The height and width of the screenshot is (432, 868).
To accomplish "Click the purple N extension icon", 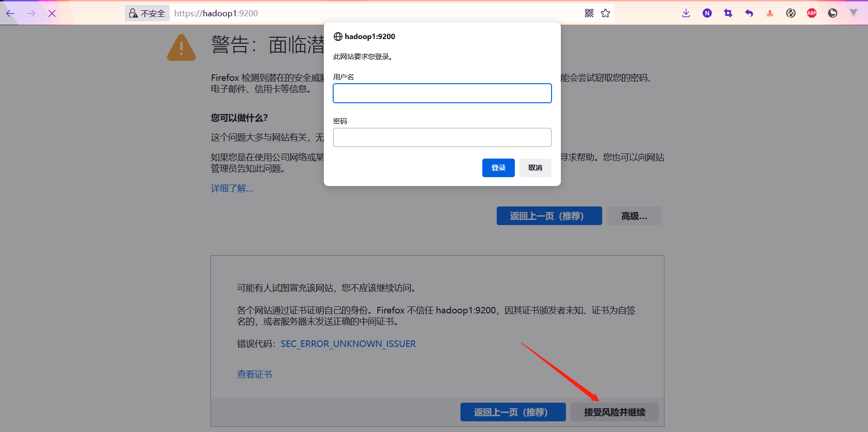I will (x=707, y=13).
